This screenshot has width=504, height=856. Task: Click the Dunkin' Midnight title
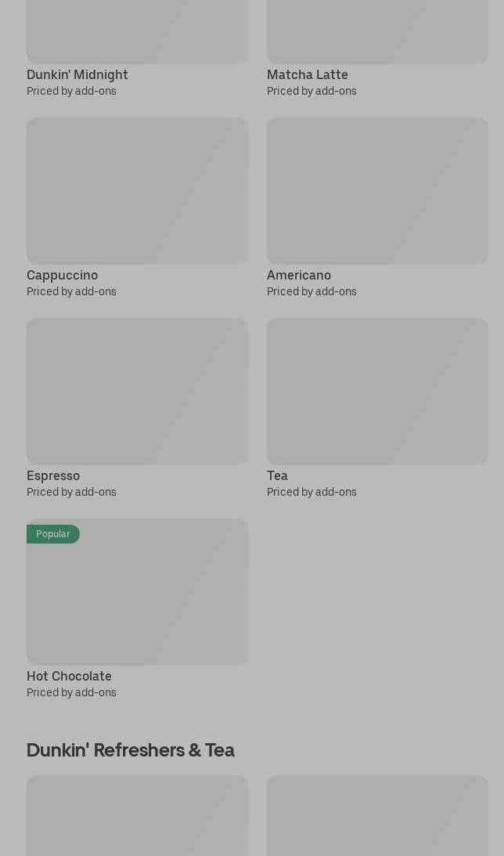tap(77, 74)
